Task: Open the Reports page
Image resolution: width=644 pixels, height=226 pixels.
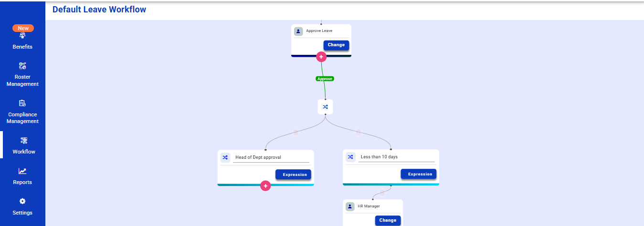Action: (22, 176)
